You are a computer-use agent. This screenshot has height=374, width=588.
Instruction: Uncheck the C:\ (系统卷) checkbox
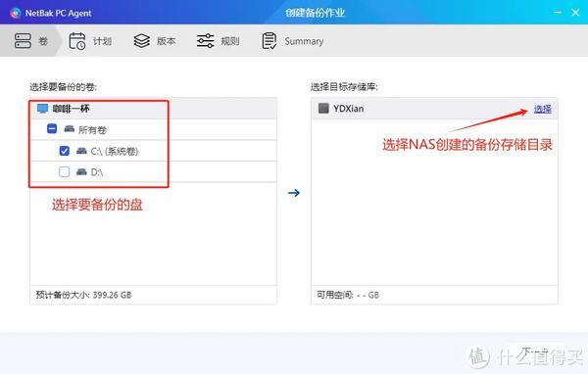(64, 151)
